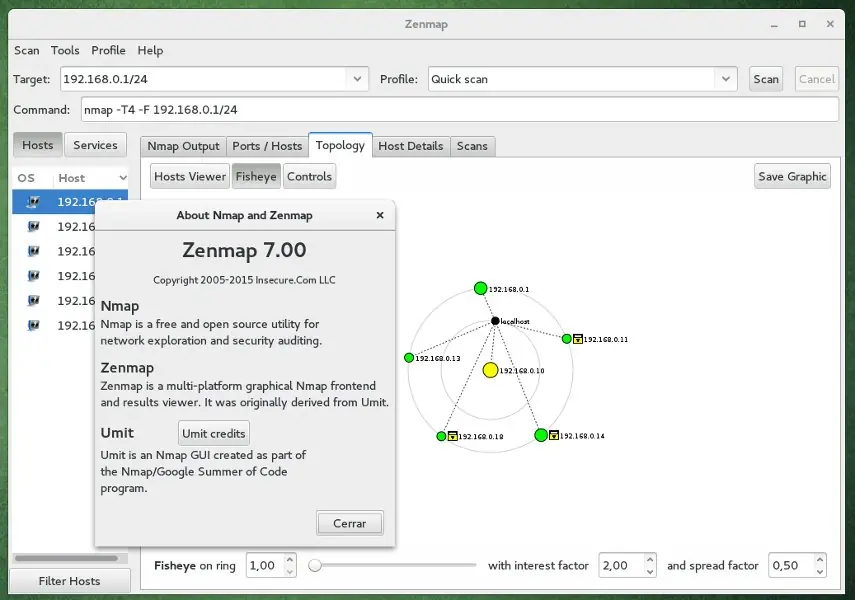Click the Save Graphic button
Screen dimensions: 855x600
[x=792, y=176]
